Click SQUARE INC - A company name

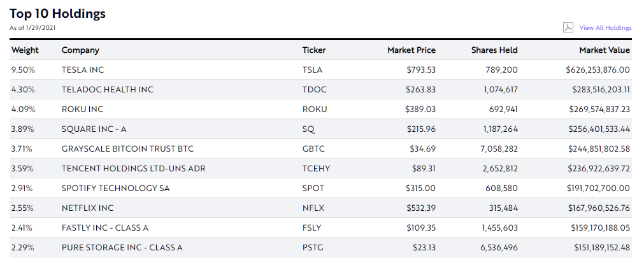click(x=94, y=129)
